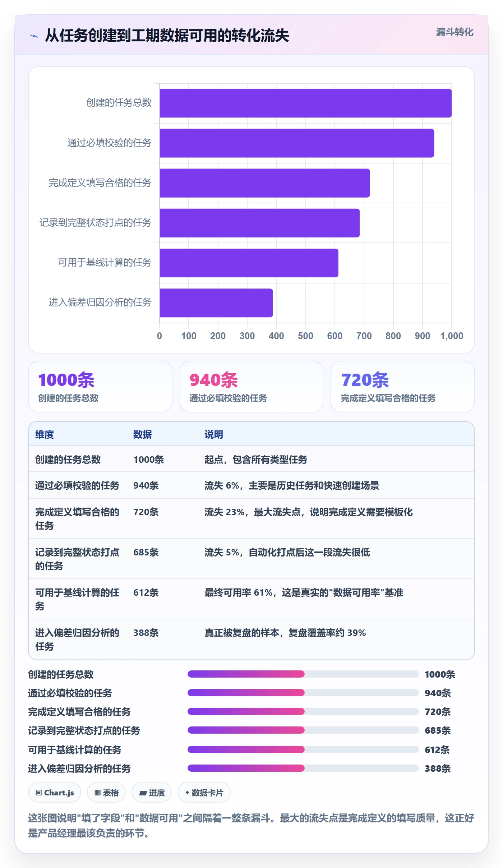Viewport: 503px width, 868px height.
Task: Click the 数据 column header
Action: [x=143, y=434]
